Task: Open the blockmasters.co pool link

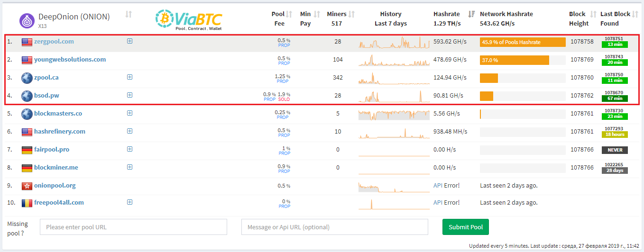Action: pos(58,113)
